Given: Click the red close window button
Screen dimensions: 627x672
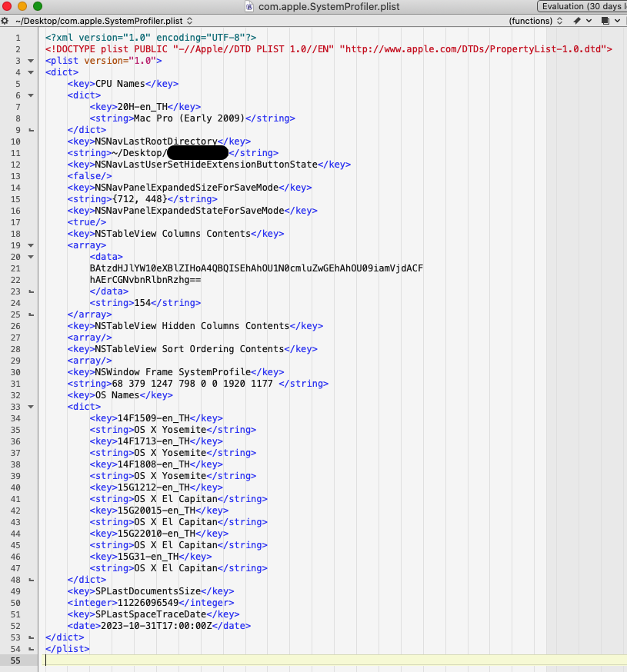Looking at the screenshot, I should point(7,6).
